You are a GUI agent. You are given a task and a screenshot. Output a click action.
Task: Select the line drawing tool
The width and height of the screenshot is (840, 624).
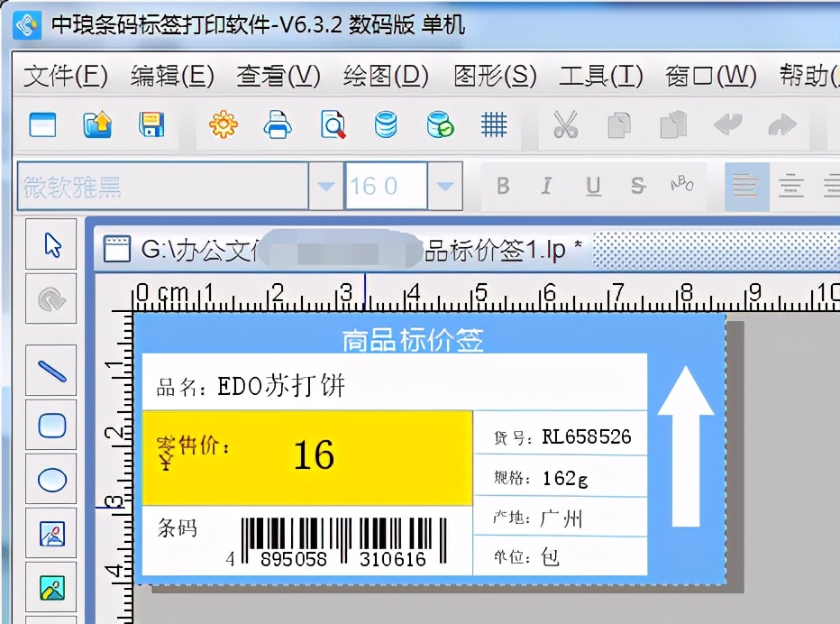tap(52, 371)
